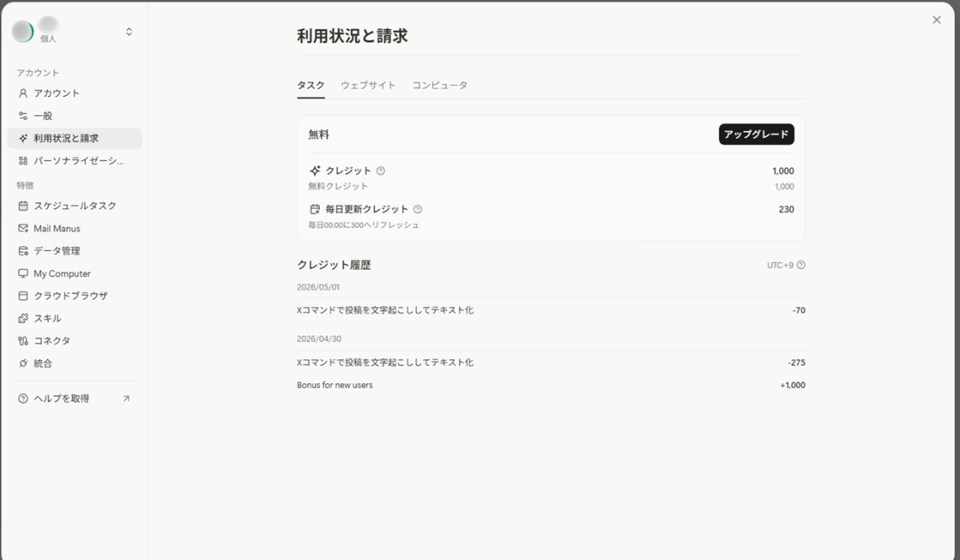Open ヘルプを取得 external link arrow
Viewport: 960px width, 560px height.
click(x=126, y=398)
